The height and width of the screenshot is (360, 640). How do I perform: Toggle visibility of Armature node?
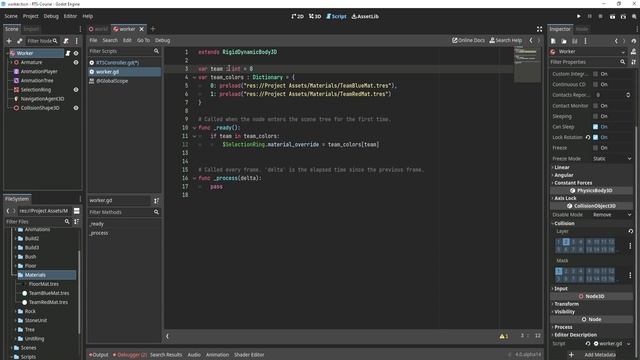click(x=76, y=62)
